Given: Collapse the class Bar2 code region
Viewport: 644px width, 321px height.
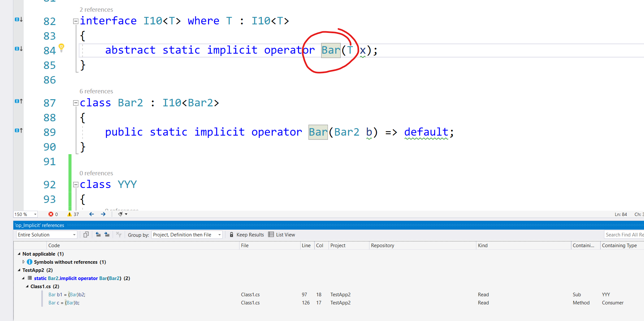Looking at the screenshot, I should (75, 102).
